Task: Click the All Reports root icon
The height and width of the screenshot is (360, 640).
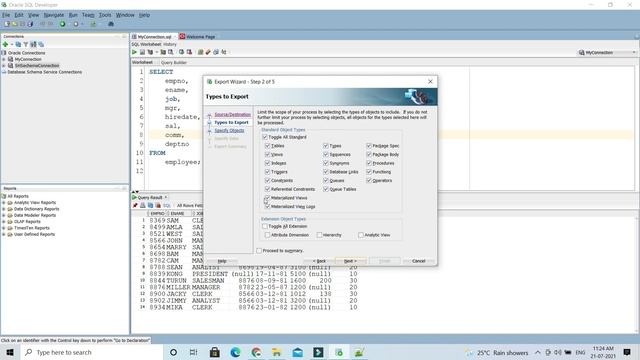Action: [x=4, y=196]
